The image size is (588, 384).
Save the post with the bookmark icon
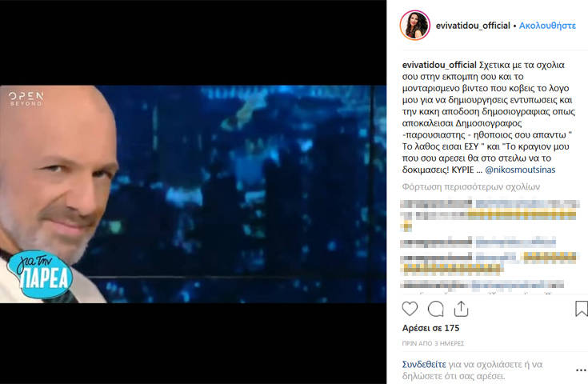pos(582,309)
